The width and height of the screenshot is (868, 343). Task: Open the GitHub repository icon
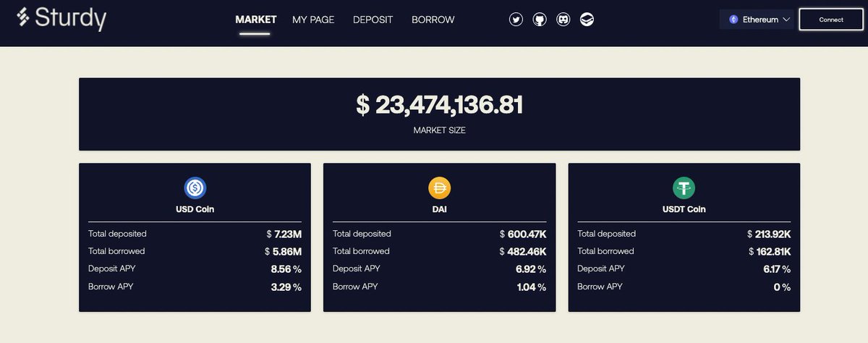click(540, 20)
